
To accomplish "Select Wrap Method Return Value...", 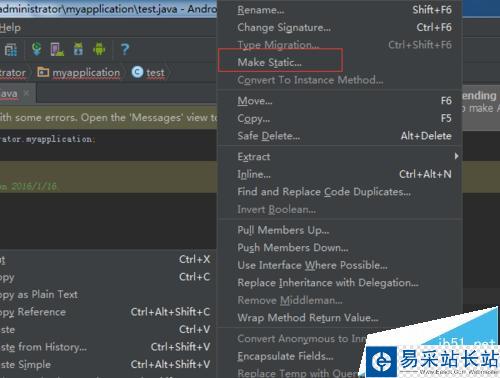I will (339, 318).
